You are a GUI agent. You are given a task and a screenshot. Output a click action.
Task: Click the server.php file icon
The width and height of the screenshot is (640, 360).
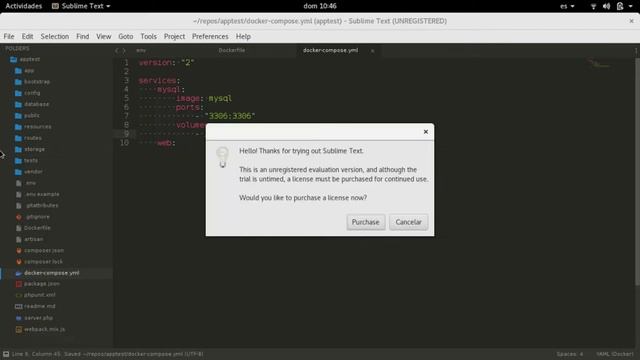(x=19, y=318)
